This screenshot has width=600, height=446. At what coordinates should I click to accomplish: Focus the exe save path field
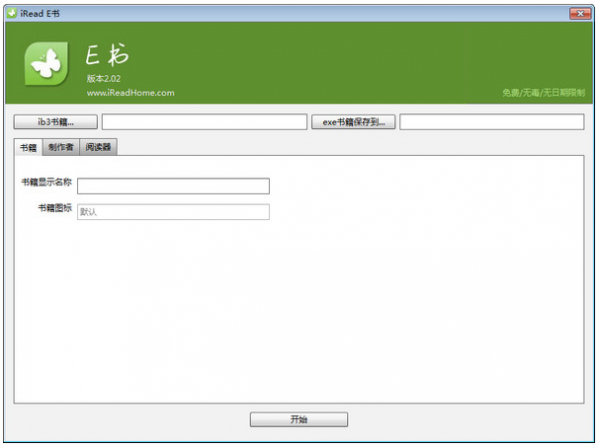[x=492, y=122]
